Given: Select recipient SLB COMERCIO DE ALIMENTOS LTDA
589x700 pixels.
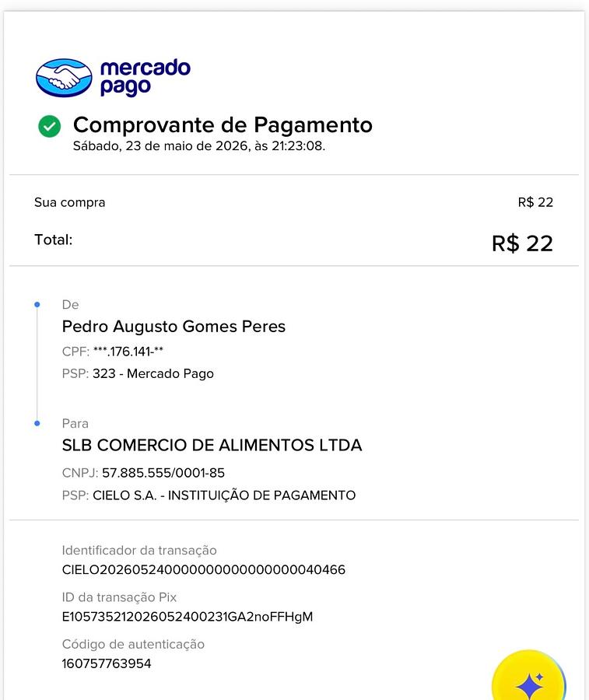Looking at the screenshot, I should tap(212, 445).
